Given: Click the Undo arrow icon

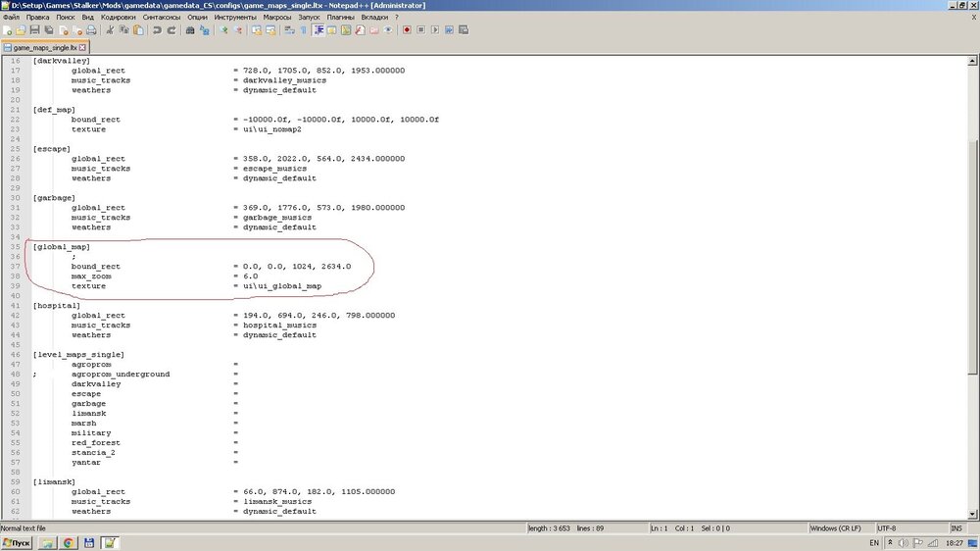Looking at the screenshot, I should click(156, 30).
